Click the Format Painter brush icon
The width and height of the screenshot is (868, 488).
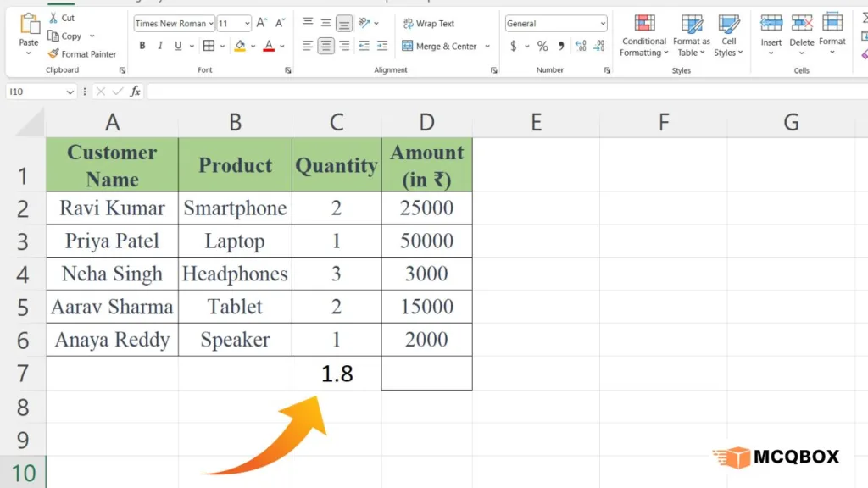tap(53, 54)
